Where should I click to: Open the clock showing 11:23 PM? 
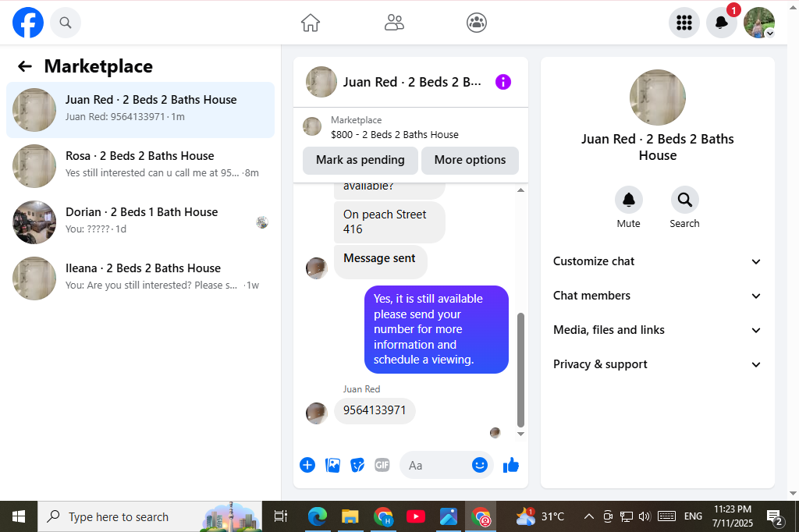pyautogui.click(x=733, y=516)
